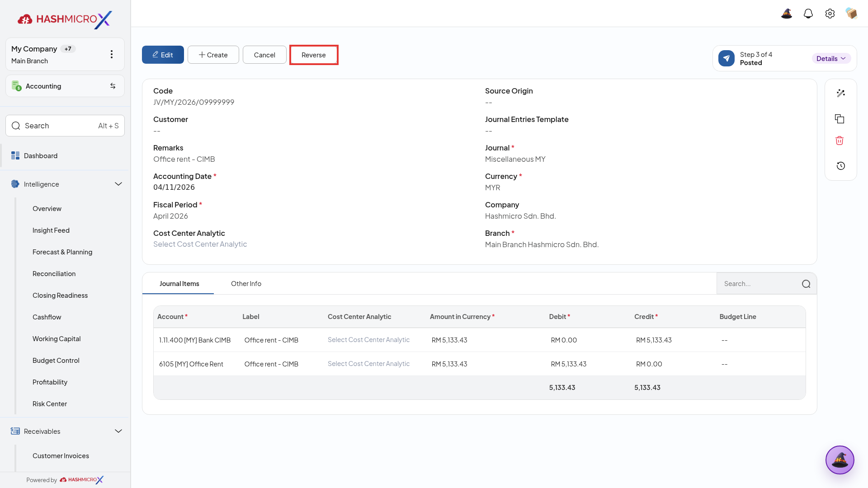This screenshot has width=868, height=488.
Task: Click the 6105 [MY] Office Rent account cell
Action: tap(191, 364)
